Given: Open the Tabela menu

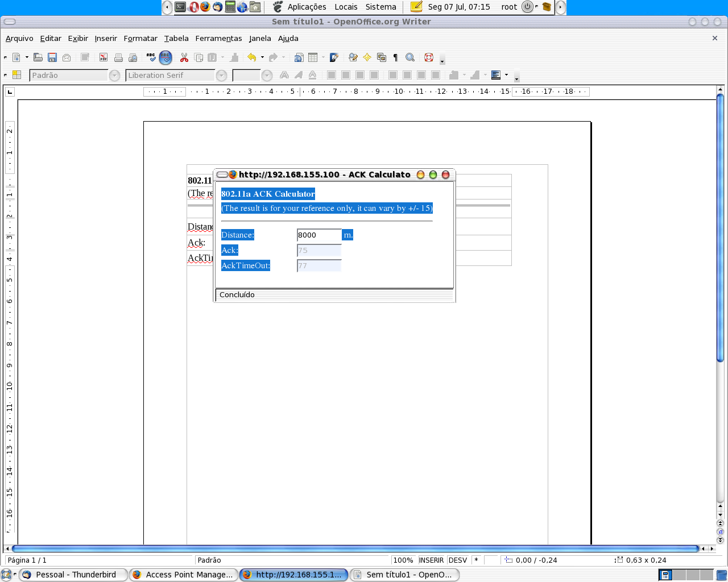Looking at the screenshot, I should (176, 39).
